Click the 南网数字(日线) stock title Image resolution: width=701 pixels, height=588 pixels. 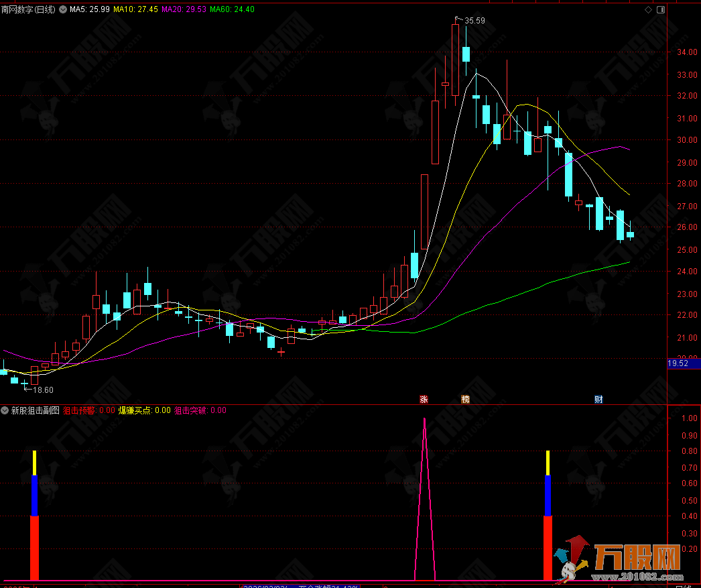pos(29,10)
